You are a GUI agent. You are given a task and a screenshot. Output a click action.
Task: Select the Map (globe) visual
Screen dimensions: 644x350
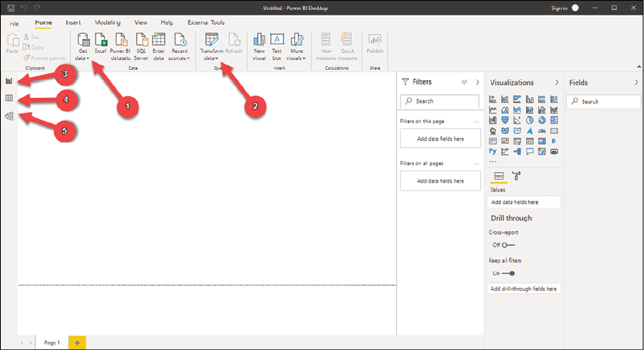(493, 131)
